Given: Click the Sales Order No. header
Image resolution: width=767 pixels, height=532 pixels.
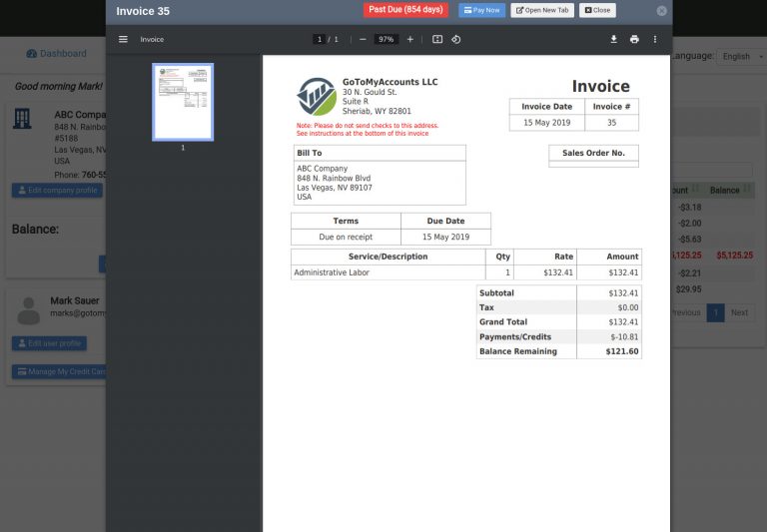Looking at the screenshot, I should pos(593,153).
